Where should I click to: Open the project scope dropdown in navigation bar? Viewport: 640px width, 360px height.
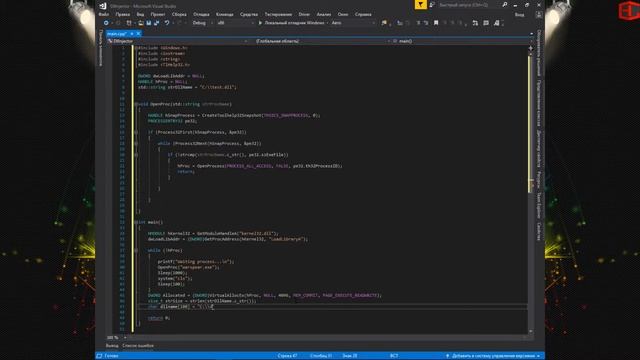[x=178, y=41]
